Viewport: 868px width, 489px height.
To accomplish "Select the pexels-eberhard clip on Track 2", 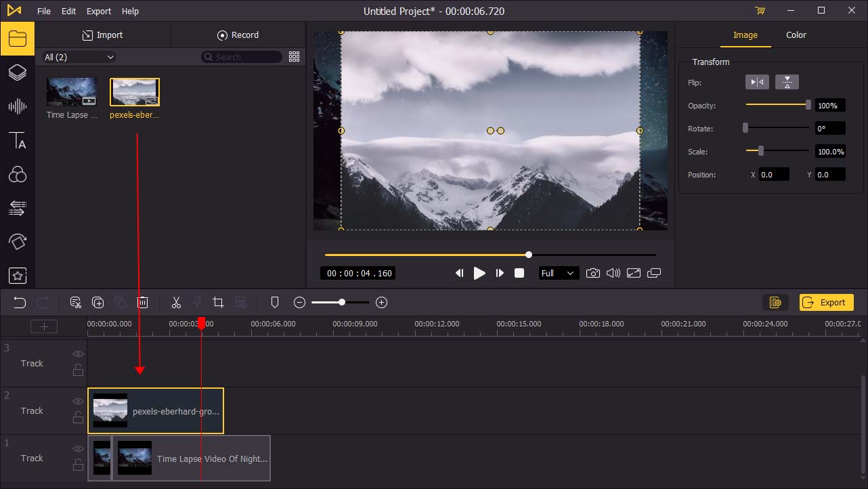I will (156, 411).
